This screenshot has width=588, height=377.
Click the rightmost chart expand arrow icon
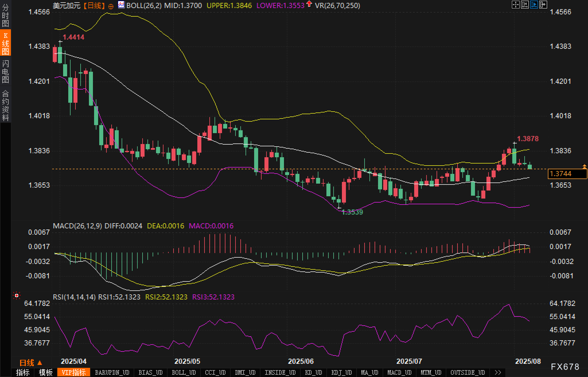tap(543, 5)
